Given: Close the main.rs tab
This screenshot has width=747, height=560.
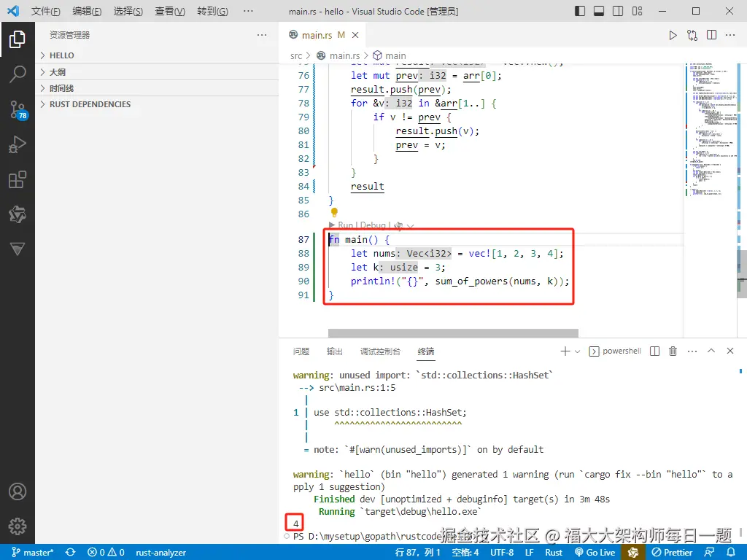Looking at the screenshot, I should click(x=355, y=35).
